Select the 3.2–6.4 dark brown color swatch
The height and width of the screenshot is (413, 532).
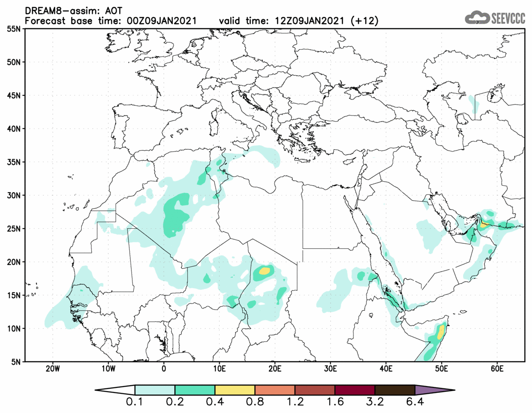(x=395, y=390)
